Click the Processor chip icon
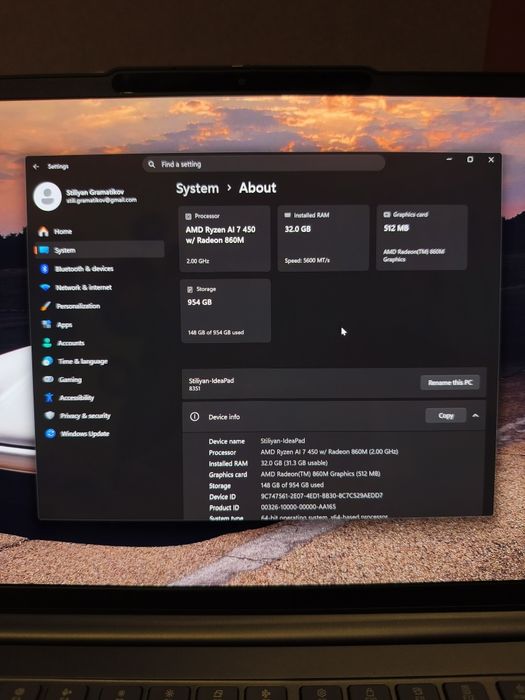The width and height of the screenshot is (525, 700). 188,216
